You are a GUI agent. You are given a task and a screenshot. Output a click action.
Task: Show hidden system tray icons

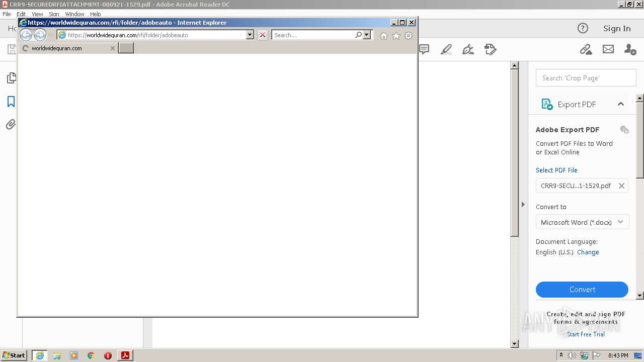click(561, 355)
